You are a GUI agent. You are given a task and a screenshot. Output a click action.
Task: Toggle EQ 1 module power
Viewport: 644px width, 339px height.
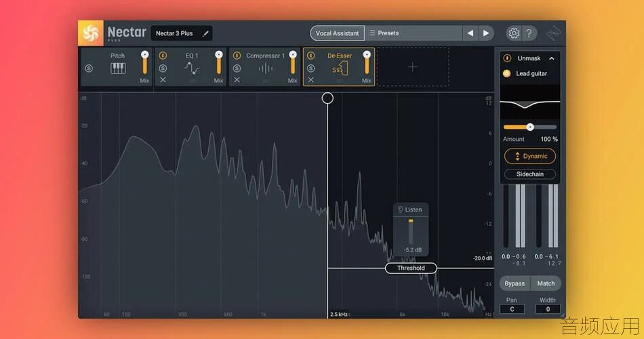[x=163, y=55]
